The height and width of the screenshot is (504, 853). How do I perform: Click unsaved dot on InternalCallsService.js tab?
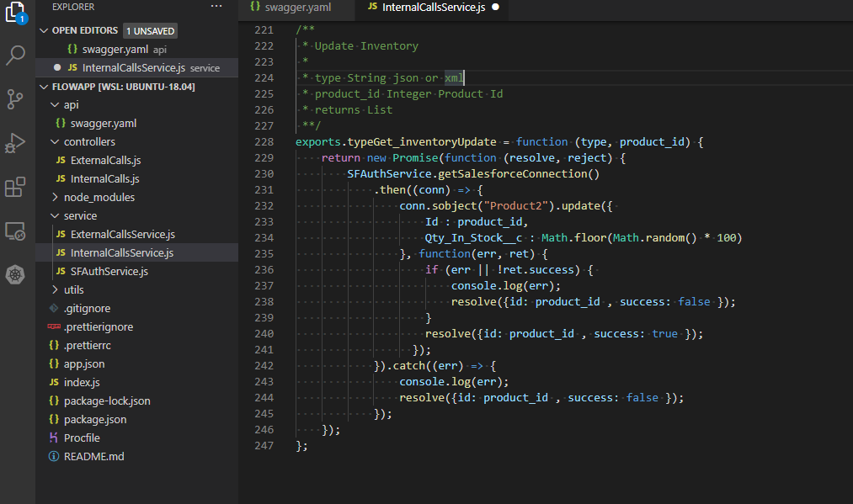(x=494, y=8)
